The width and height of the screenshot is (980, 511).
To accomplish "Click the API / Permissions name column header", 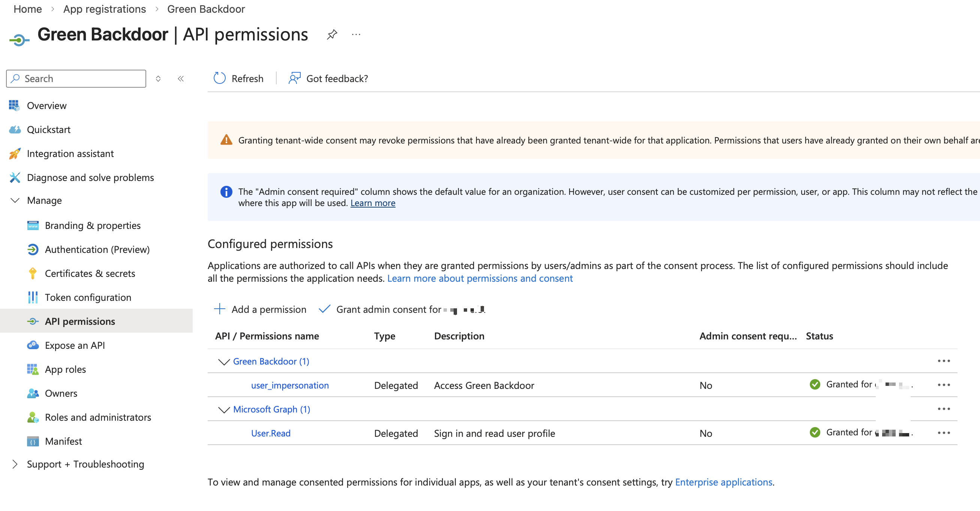I will (267, 336).
